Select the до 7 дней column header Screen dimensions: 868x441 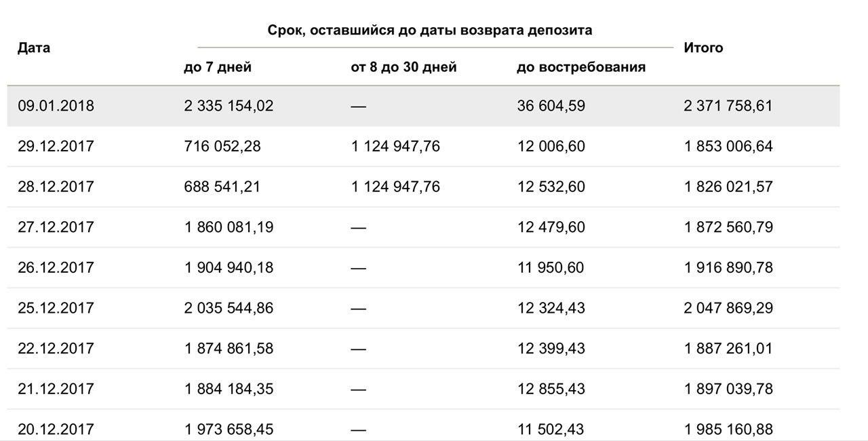tap(218, 67)
